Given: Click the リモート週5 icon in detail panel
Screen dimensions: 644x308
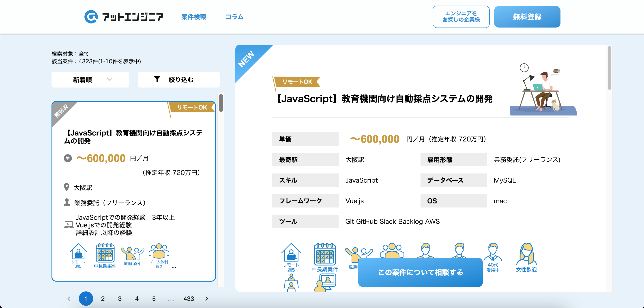Looking at the screenshot, I should click(291, 252).
